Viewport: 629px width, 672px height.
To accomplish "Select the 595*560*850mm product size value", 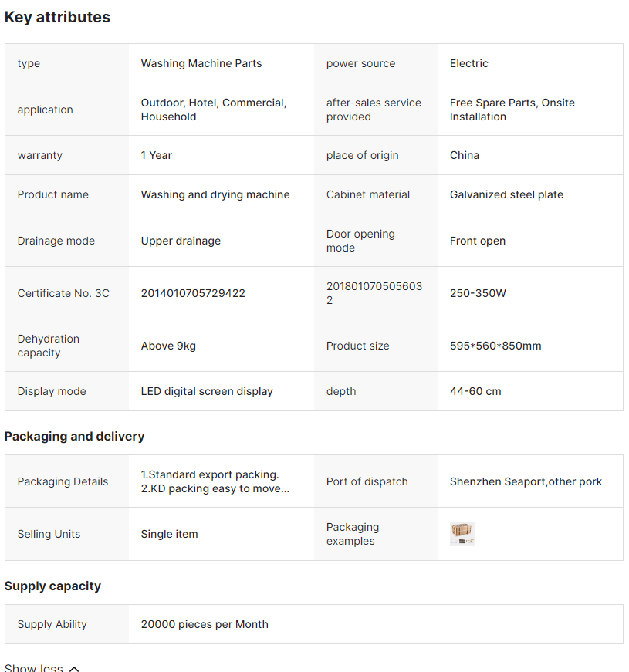I will click(x=495, y=346).
